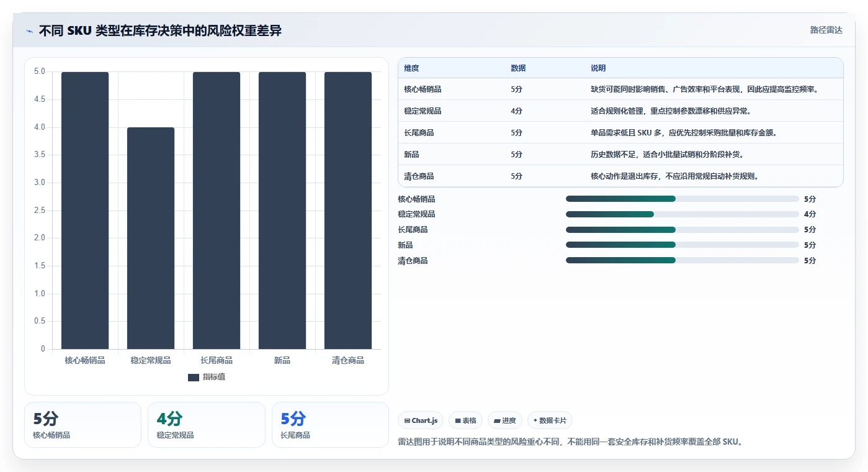Select the 长尾商品 cell in the table
This screenshot has width=868, height=472.
[419, 133]
